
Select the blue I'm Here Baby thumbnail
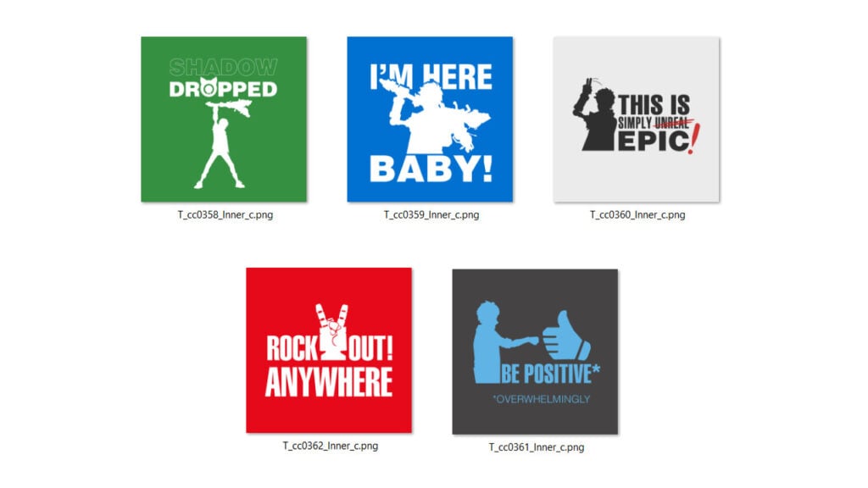[430, 119]
